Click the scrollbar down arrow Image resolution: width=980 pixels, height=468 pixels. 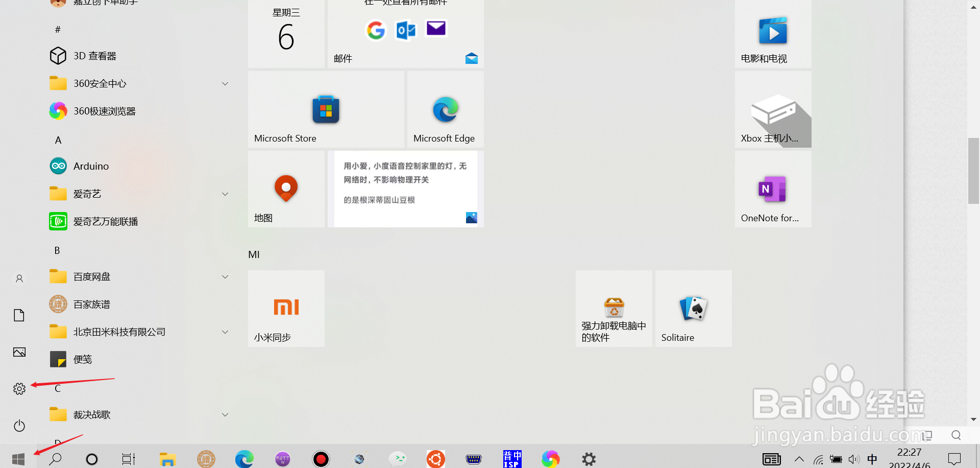(x=973, y=419)
